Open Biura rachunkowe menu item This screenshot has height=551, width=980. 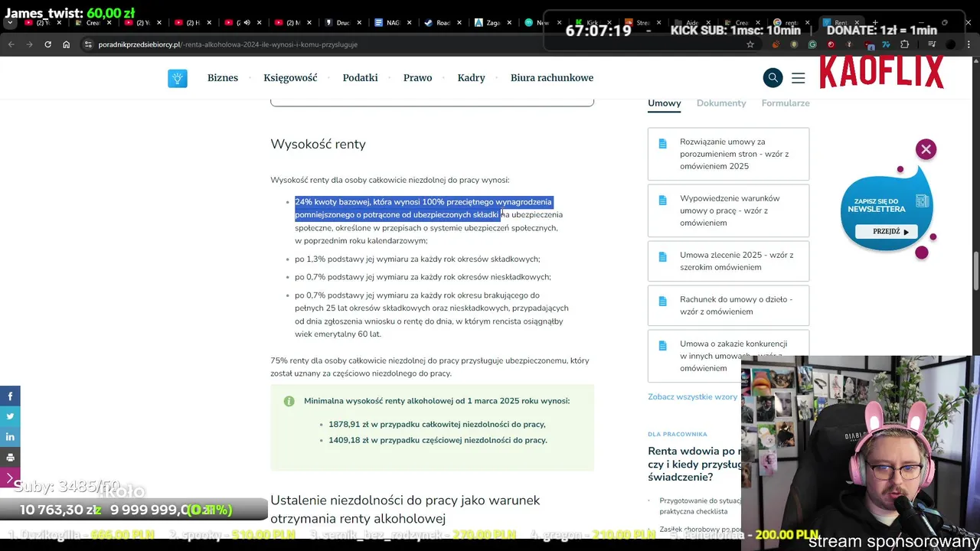552,78
